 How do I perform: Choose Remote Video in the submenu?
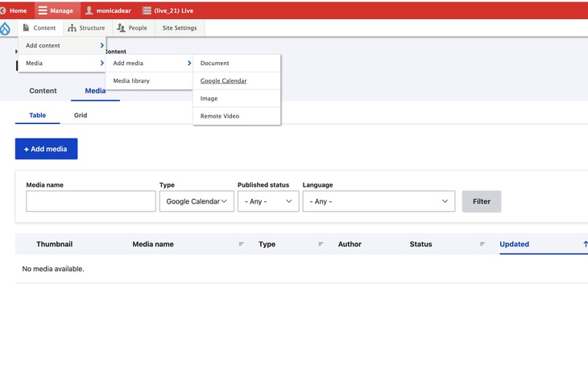220,116
